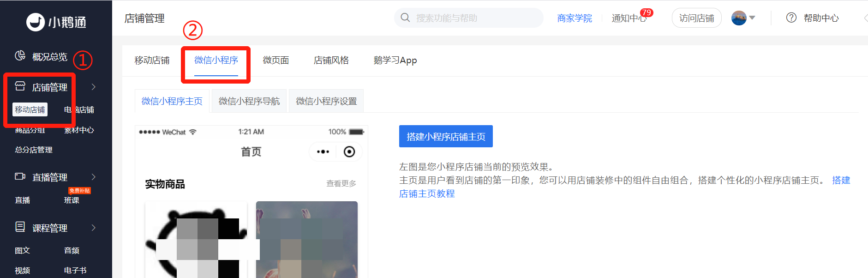Image resolution: width=868 pixels, height=278 pixels.
Task: Switch to the 店铺风格 tab
Action: click(x=331, y=60)
